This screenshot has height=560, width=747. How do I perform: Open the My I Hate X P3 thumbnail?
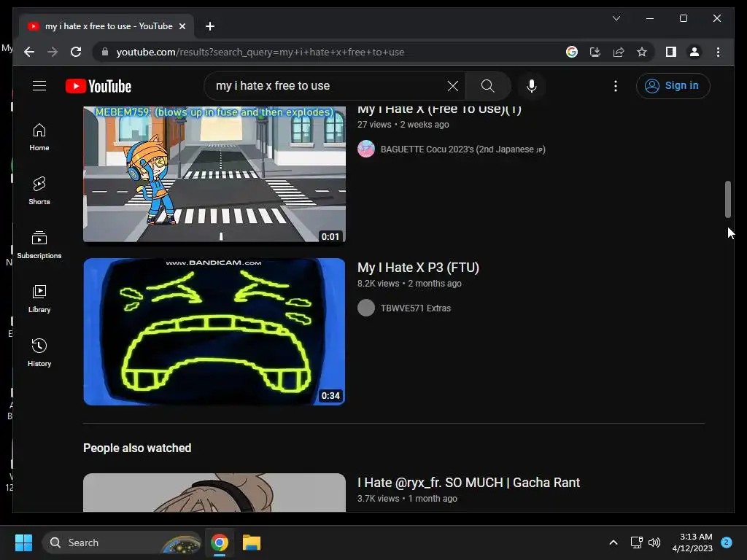(214, 332)
